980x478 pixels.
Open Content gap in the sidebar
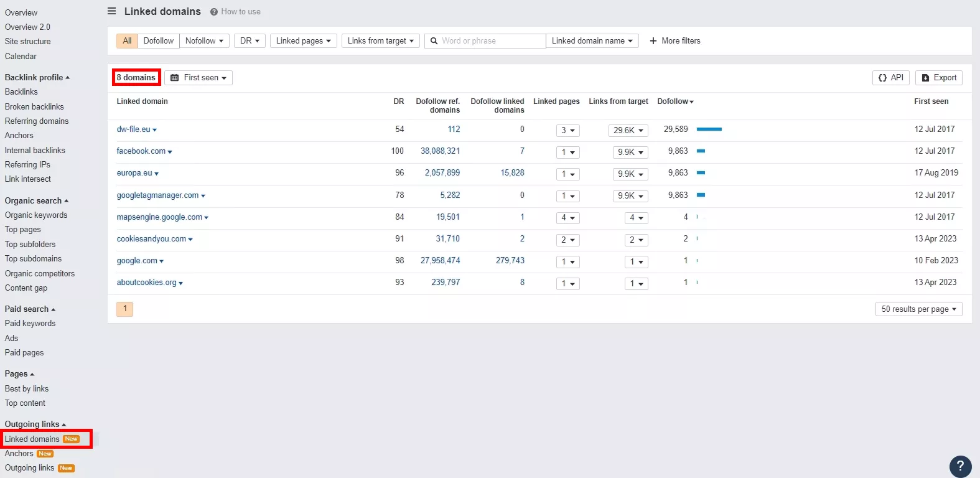(x=26, y=288)
